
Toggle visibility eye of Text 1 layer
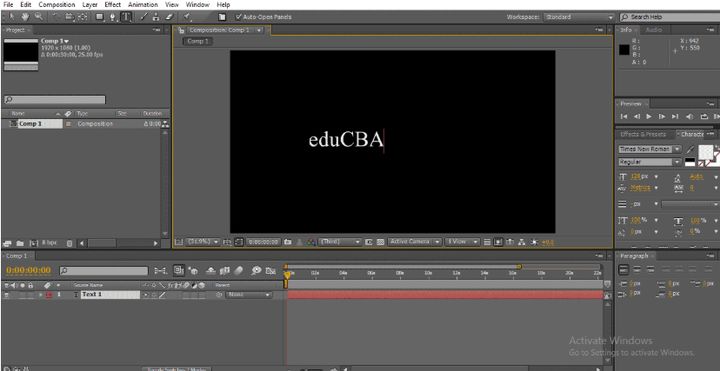click(6, 295)
